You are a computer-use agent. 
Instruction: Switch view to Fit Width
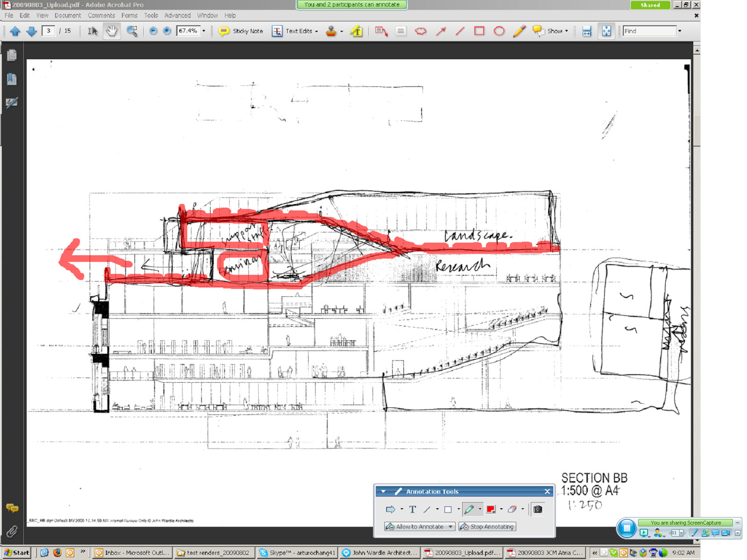[x=586, y=31]
